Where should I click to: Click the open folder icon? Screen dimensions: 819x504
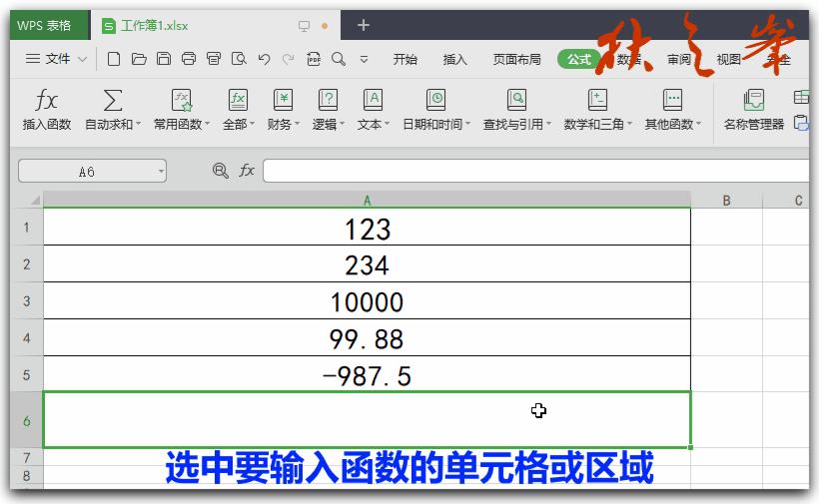(x=139, y=59)
